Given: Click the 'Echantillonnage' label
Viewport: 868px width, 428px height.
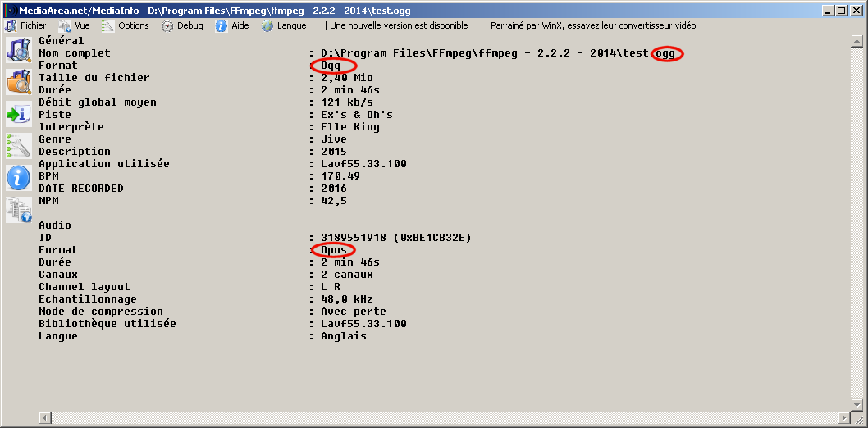Looking at the screenshot, I should click(88, 299).
